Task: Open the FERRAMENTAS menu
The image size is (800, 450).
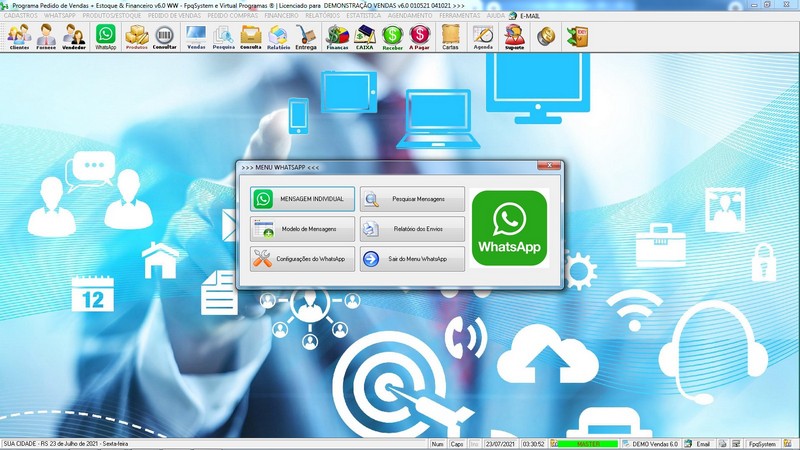Action: 460,16
